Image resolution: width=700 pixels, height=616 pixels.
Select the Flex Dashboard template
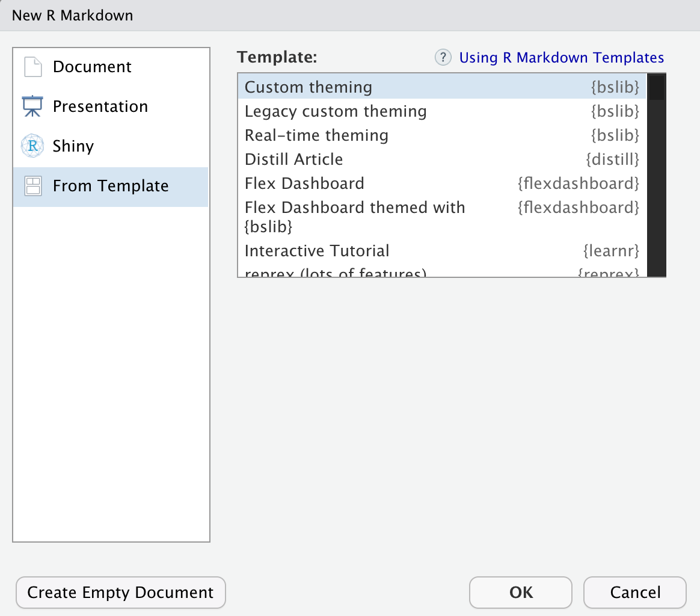pyautogui.click(x=442, y=183)
